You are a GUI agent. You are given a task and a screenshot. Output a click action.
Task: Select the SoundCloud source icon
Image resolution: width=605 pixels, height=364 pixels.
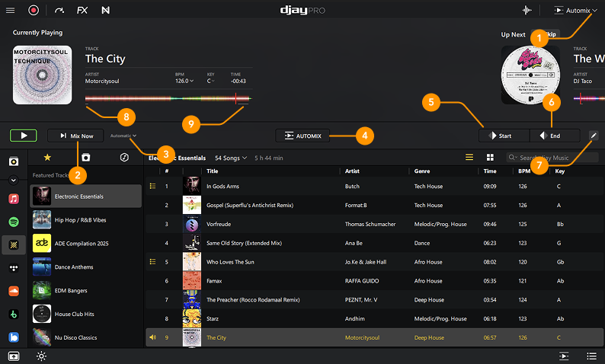14,291
